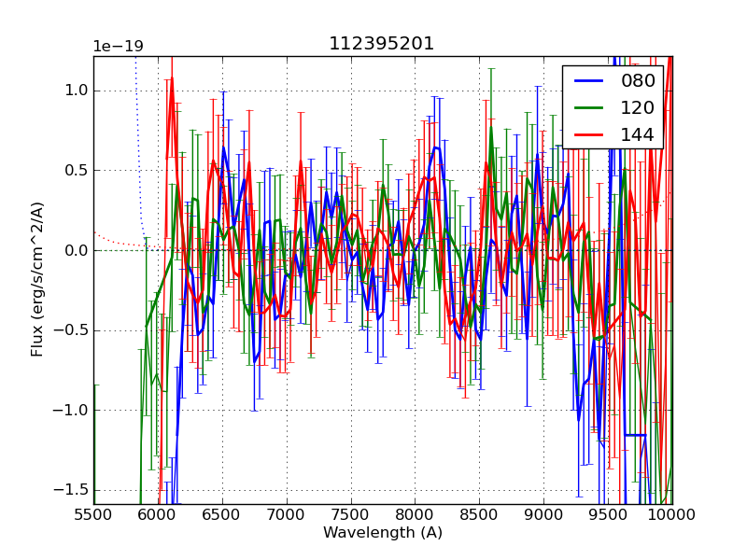
Task: Click the Wavelength (A) x-axis label
Action: tap(383, 533)
